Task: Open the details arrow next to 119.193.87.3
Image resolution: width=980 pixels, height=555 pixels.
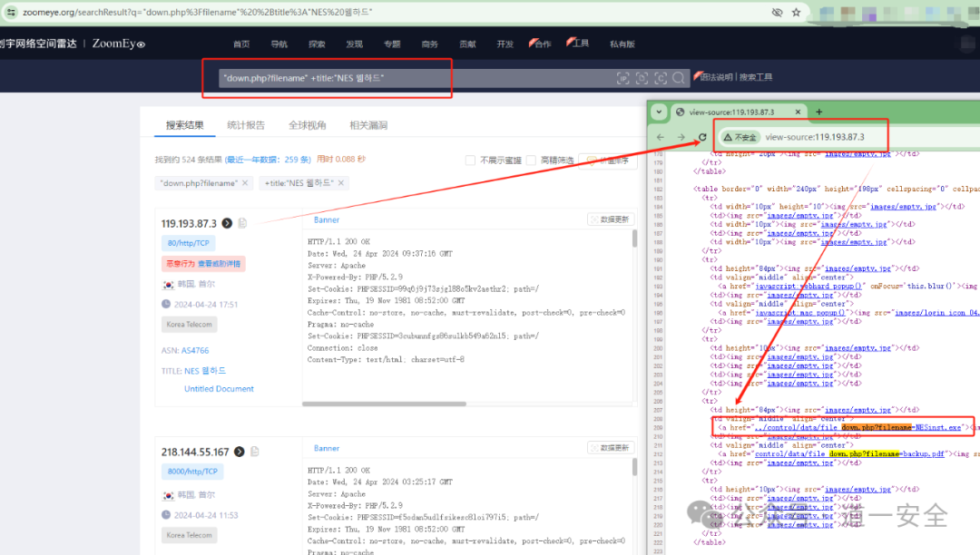Action: pyautogui.click(x=227, y=223)
